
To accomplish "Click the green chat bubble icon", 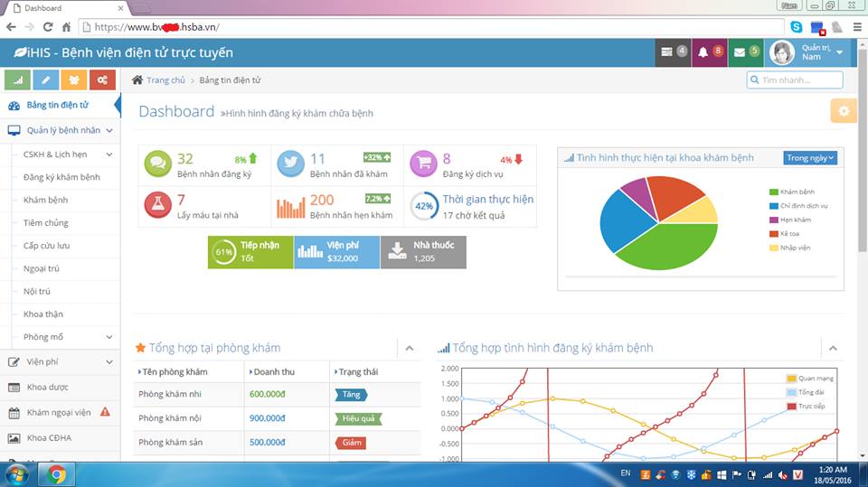I will [157, 164].
